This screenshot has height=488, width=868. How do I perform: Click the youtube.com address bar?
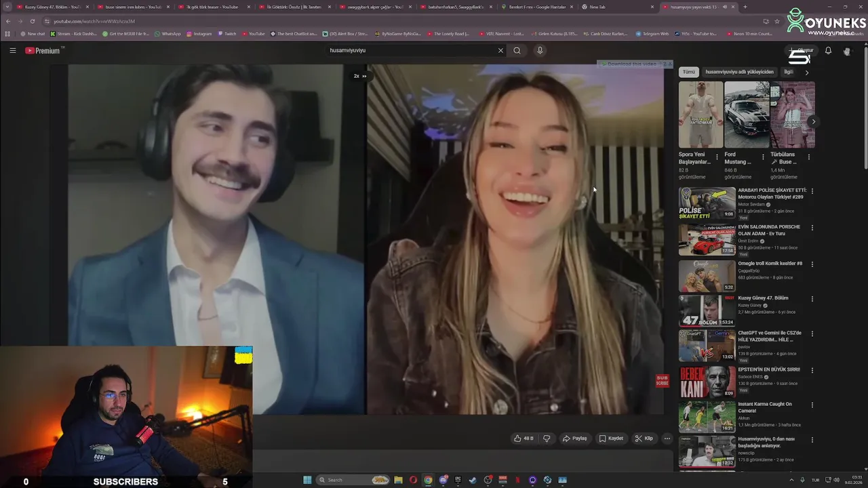click(400, 21)
